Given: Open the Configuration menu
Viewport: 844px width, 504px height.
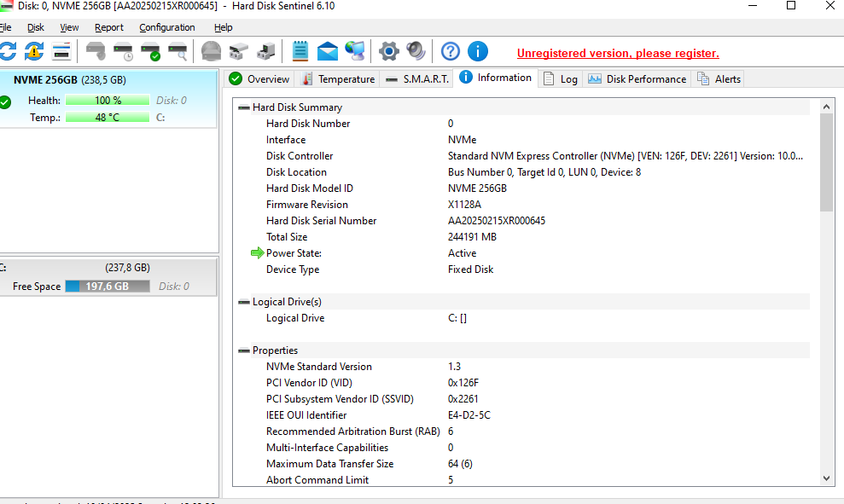Looking at the screenshot, I should [x=167, y=27].
